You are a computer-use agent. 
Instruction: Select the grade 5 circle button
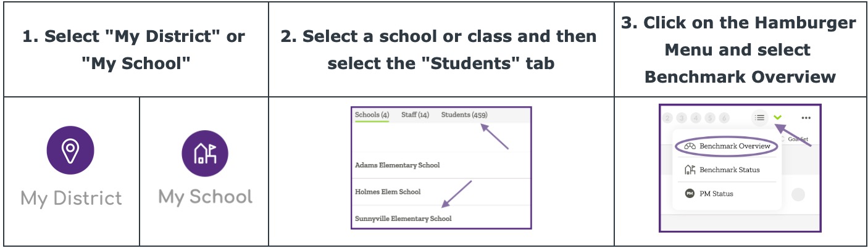coord(710,118)
